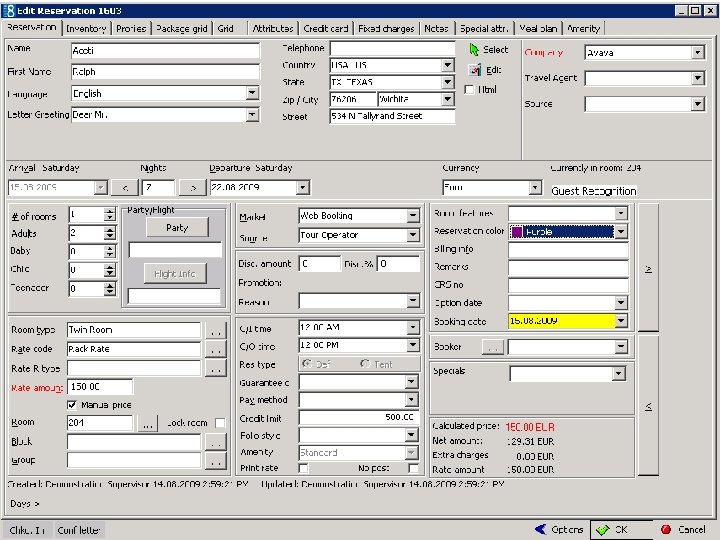This screenshot has width=720, height=540.
Task: Toggle the Print rate checkbox
Action: (303, 468)
